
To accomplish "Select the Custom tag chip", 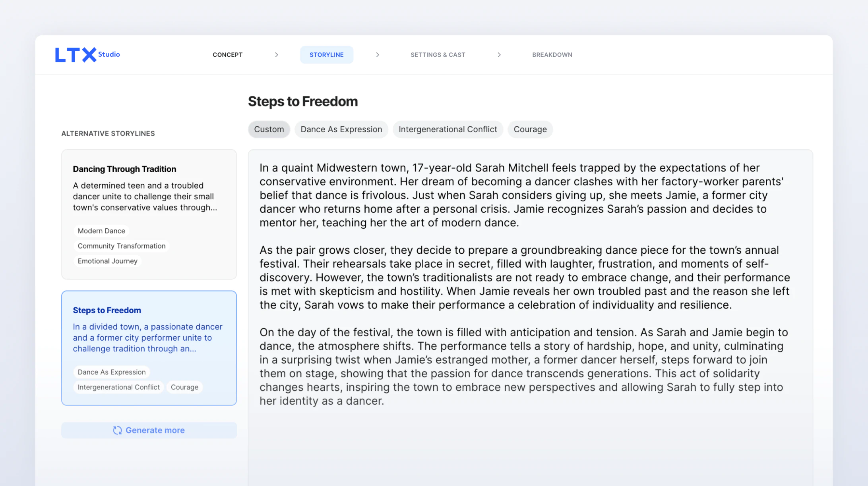I will [x=269, y=129].
